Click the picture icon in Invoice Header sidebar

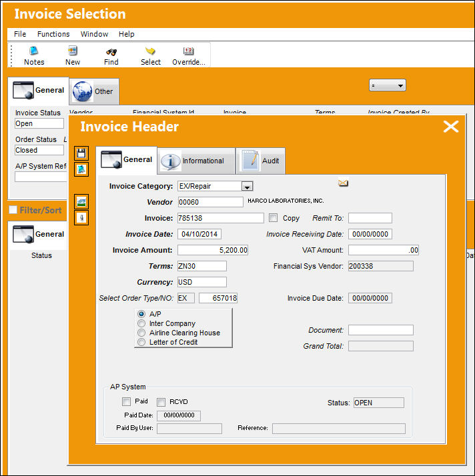tap(81, 201)
